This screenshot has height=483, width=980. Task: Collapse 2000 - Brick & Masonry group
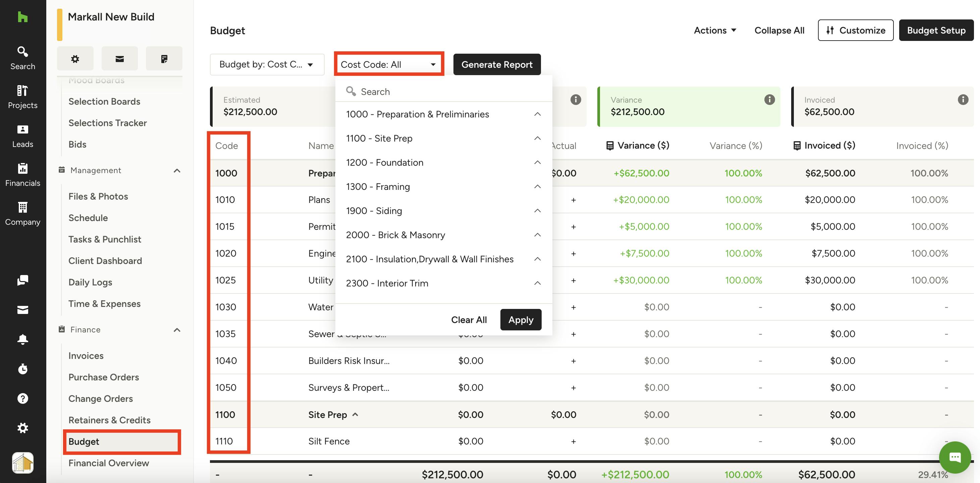(x=537, y=235)
